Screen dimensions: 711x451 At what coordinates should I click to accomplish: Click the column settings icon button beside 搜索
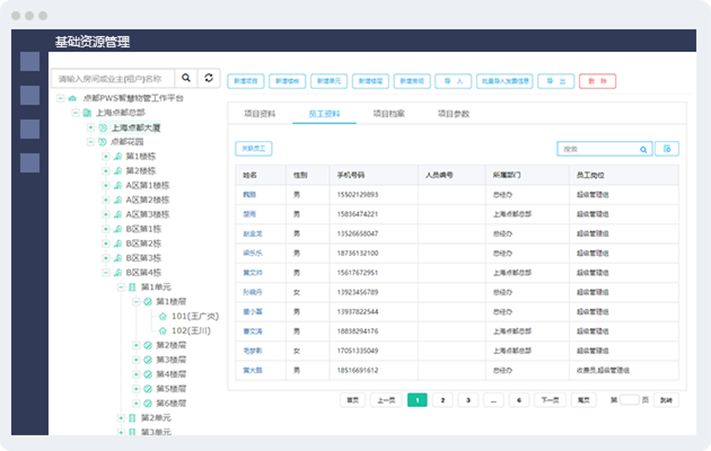pos(667,149)
